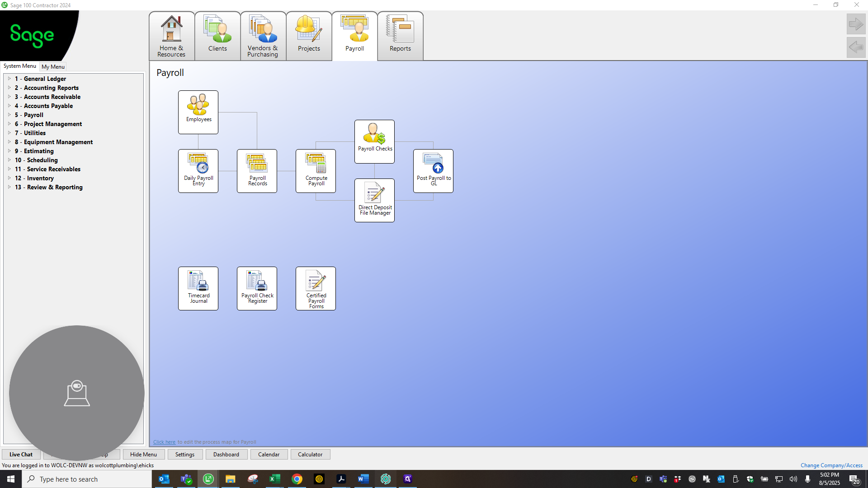Open Settings button
The image size is (868, 488).
pyautogui.click(x=185, y=455)
